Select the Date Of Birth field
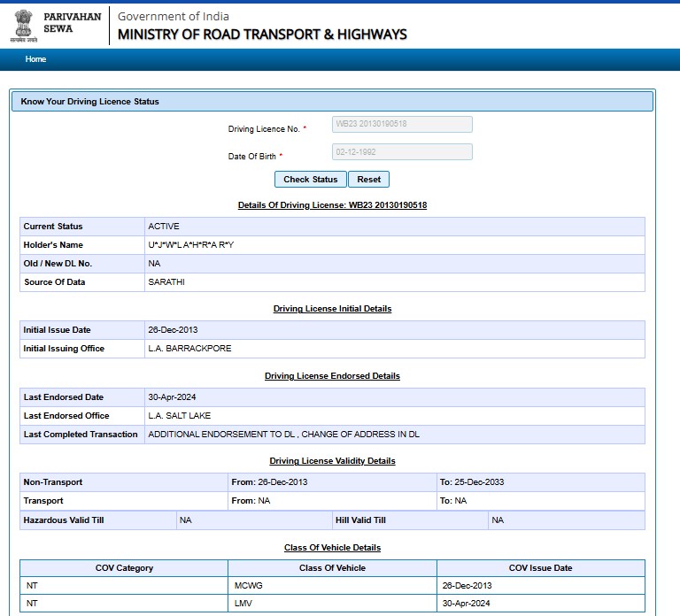Image resolution: width=680 pixels, height=616 pixels. [x=401, y=152]
